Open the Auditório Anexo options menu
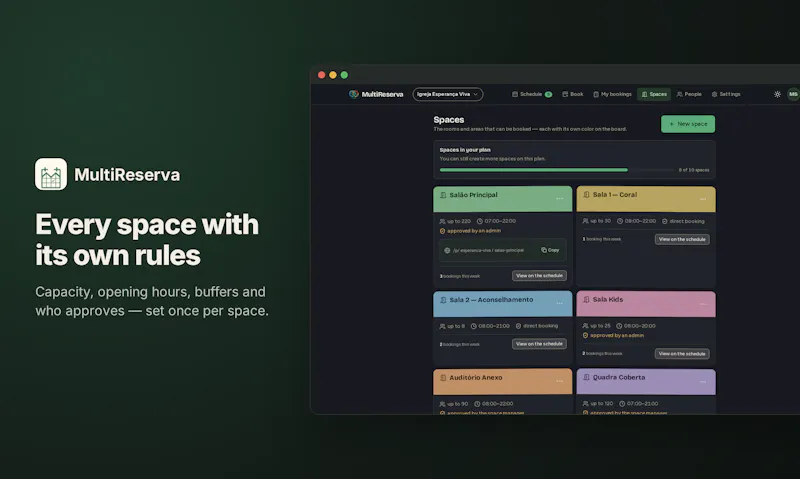Image resolution: width=800 pixels, height=479 pixels. pyautogui.click(x=560, y=381)
